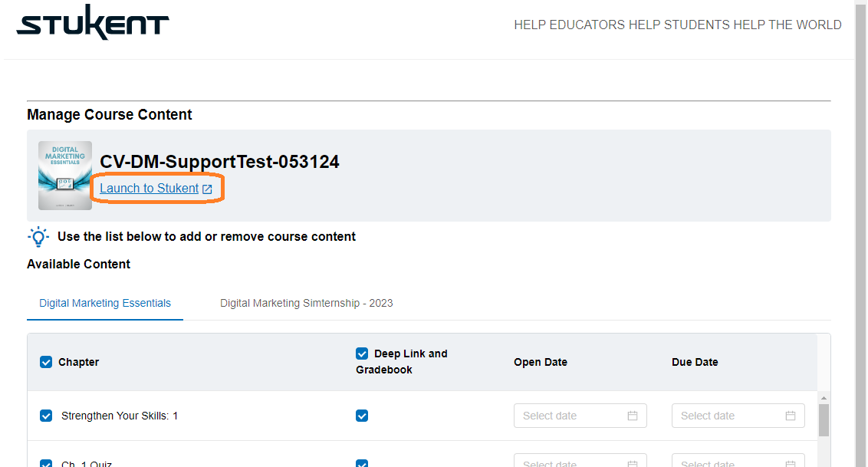Viewport: 868px width, 467px height.
Task: Click the Help Educators Help Students tagline
Action: pos(678,25)
